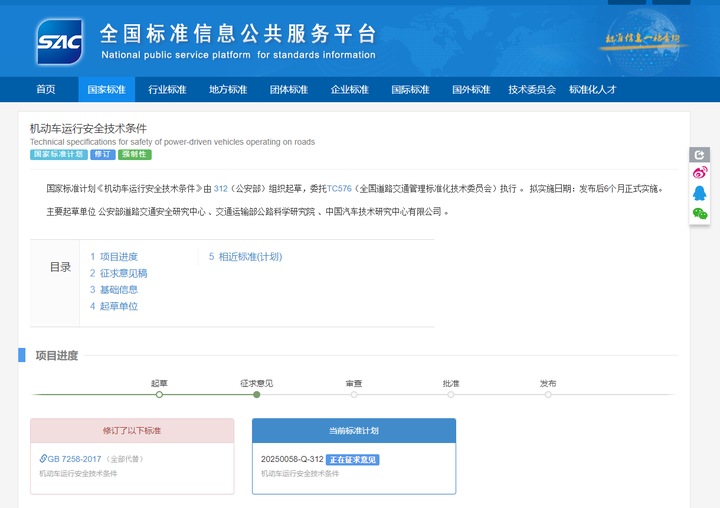Open the 国际标准 navigation tab
Viewport: 720px width, 508px height.
pos(411,90)
